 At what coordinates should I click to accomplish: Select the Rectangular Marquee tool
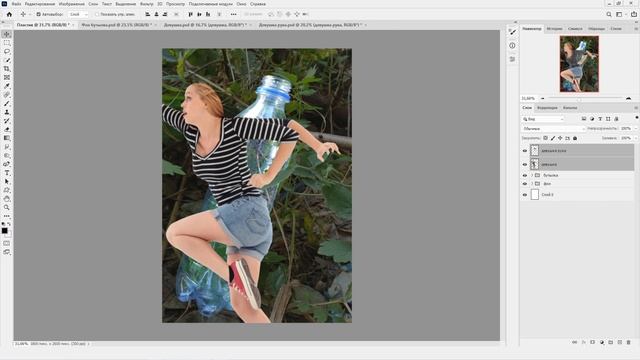pyautogui.click(x=7, y=43)
